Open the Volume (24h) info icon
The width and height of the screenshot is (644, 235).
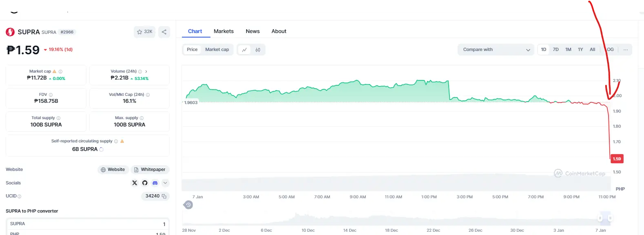coord(140,71)
